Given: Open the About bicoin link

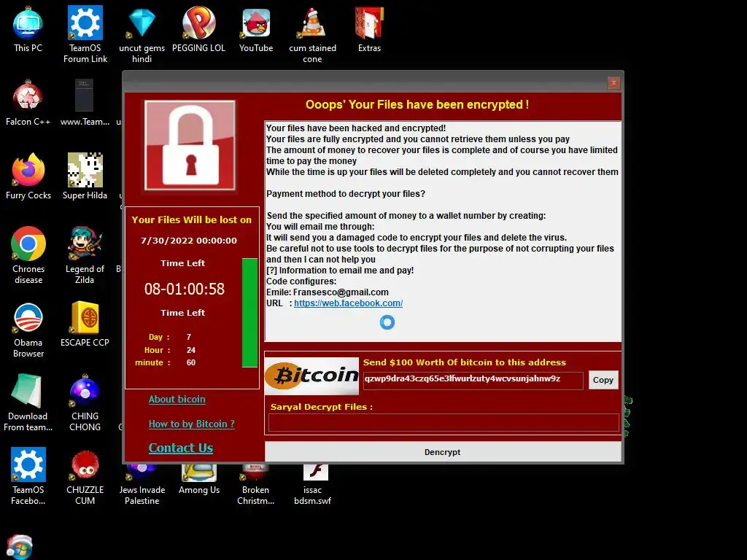Looking at the screenshot, I should tap(177, 399).
